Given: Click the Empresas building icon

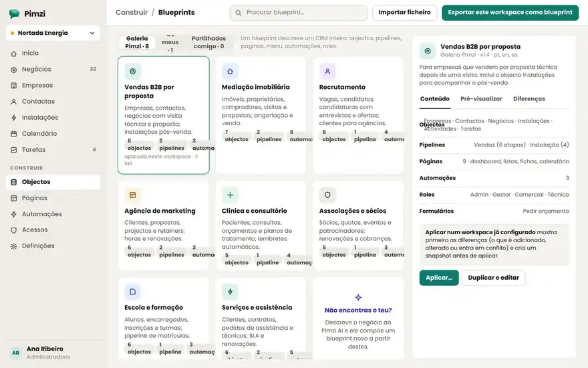Looking at the screenshot, I should [14, 86].
